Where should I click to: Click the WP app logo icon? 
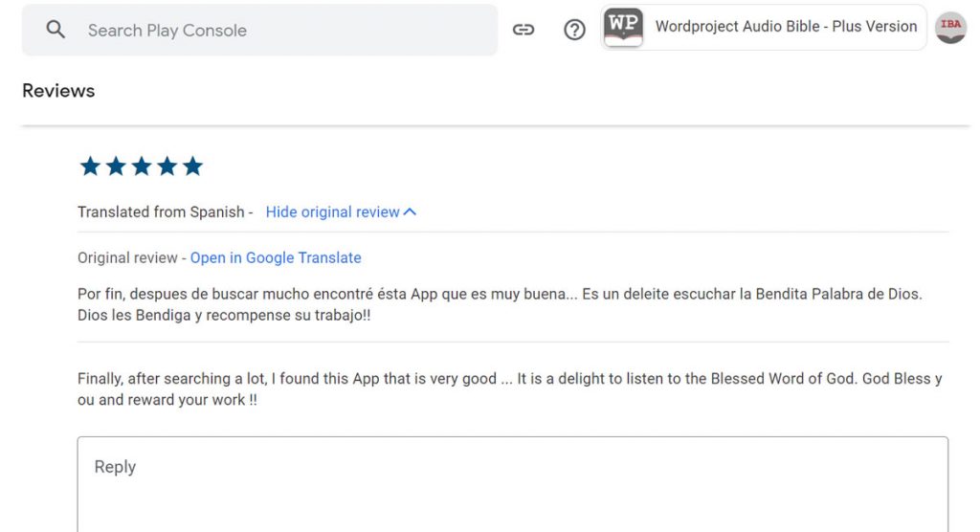624,27
